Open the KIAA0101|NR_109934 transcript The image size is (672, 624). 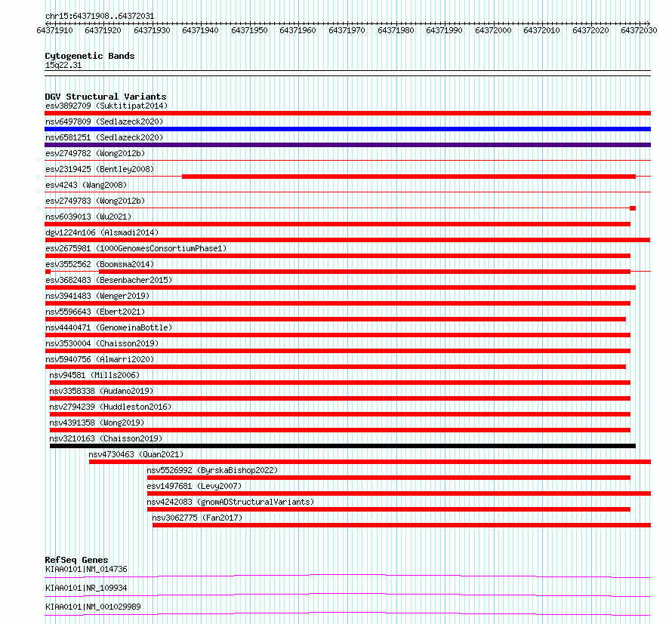pyautogui.click(x=86, y=588)
